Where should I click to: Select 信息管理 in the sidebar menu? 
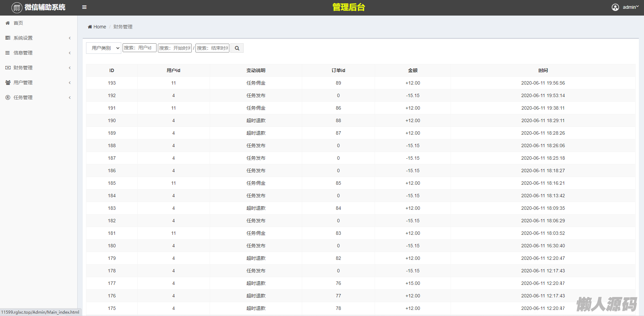click(x=23, y=53)
